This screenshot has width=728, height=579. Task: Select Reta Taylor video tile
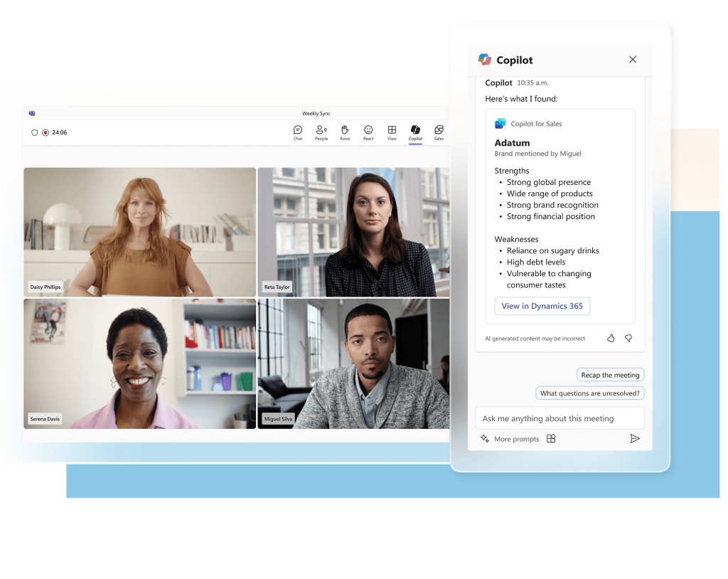tap(353, 233)
